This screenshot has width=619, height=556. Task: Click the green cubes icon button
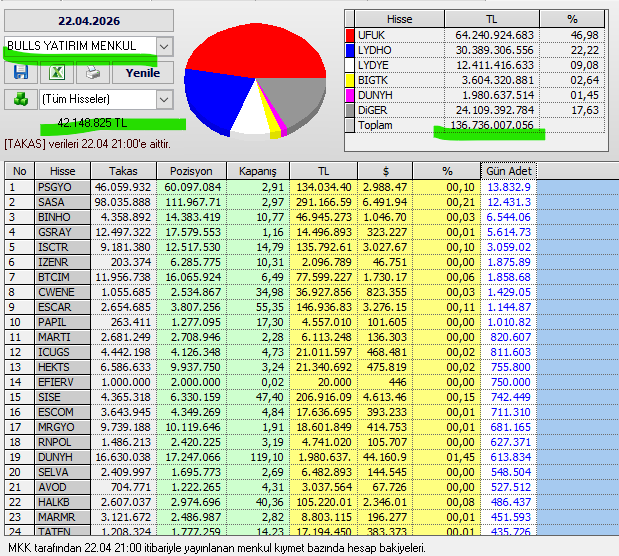21,99
